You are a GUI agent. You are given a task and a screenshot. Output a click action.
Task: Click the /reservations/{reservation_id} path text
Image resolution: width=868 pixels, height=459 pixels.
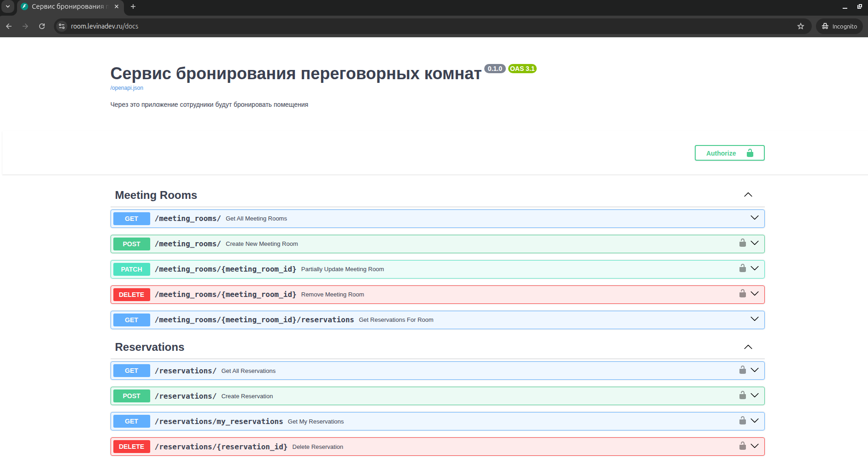click(x=221, y=447)
